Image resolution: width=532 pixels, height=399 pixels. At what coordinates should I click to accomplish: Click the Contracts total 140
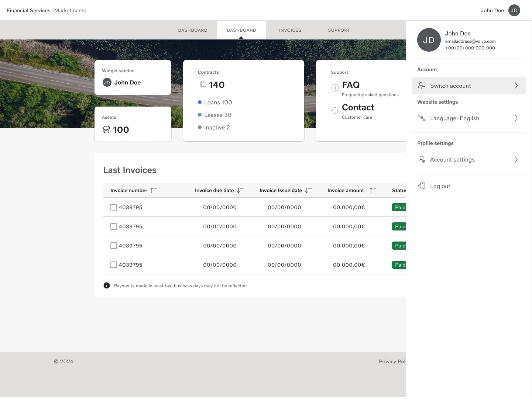click(x=217, y=85)
